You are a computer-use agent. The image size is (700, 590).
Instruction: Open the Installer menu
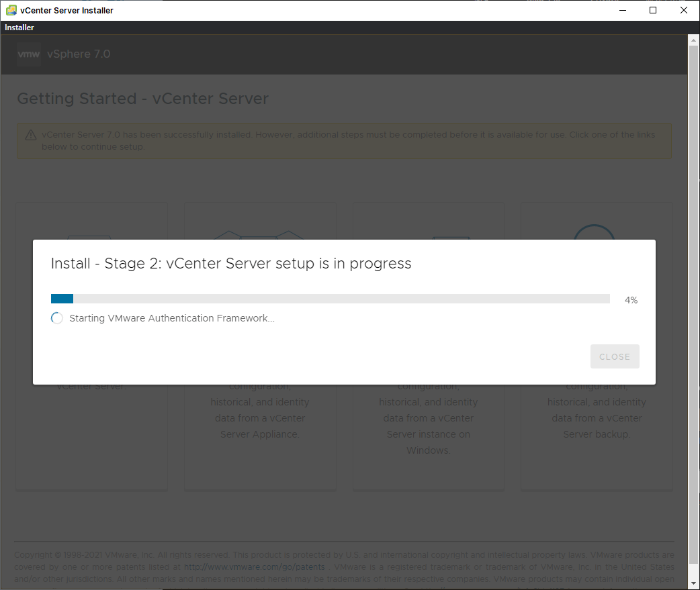[19, 28]
